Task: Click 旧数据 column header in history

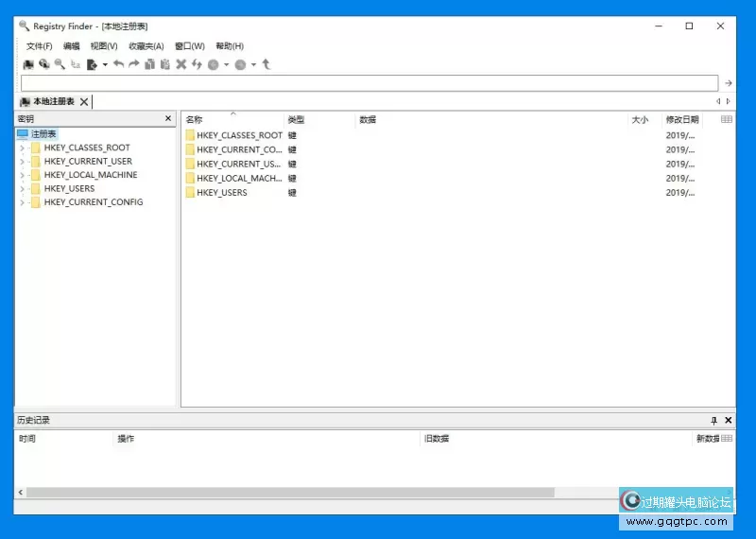Action: tap(556, 438)
